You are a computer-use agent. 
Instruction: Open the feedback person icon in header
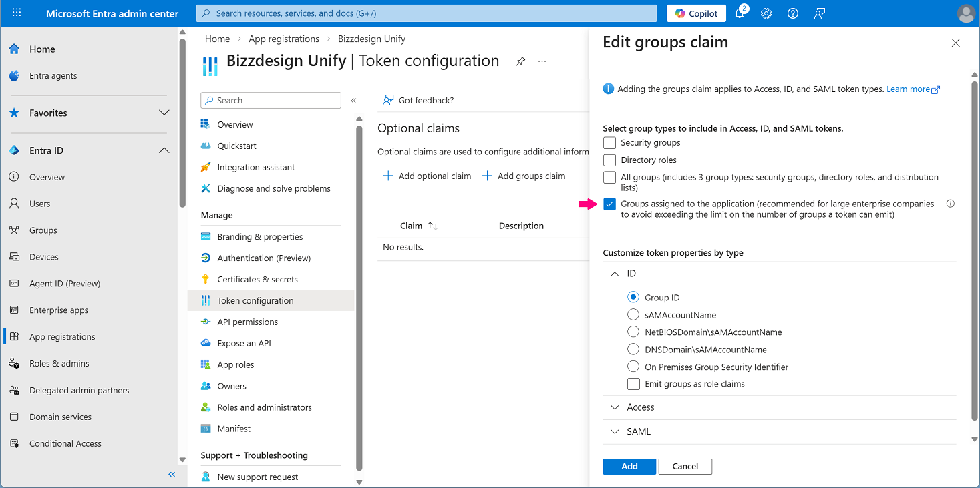click(820, 13)
